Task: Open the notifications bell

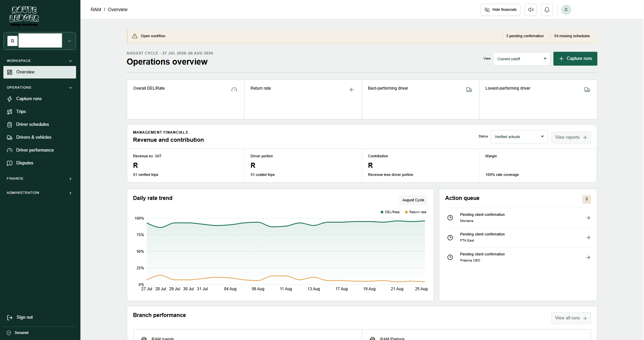Action: 547,10
